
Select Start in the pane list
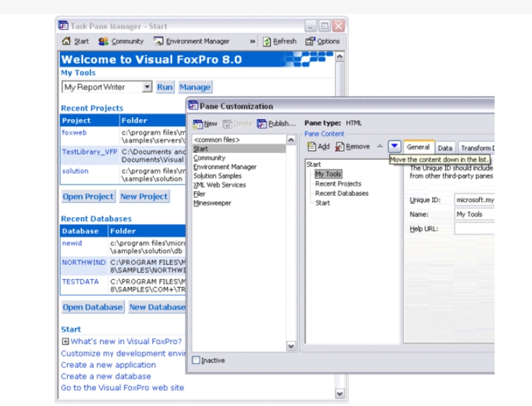pyautogui.click(x=239, y=149)
